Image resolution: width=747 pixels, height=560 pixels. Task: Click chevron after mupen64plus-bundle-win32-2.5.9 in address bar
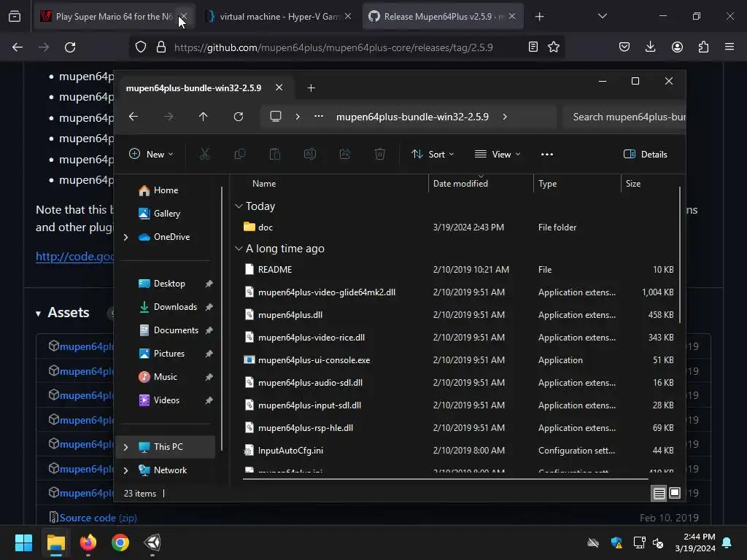pos(505,117)
